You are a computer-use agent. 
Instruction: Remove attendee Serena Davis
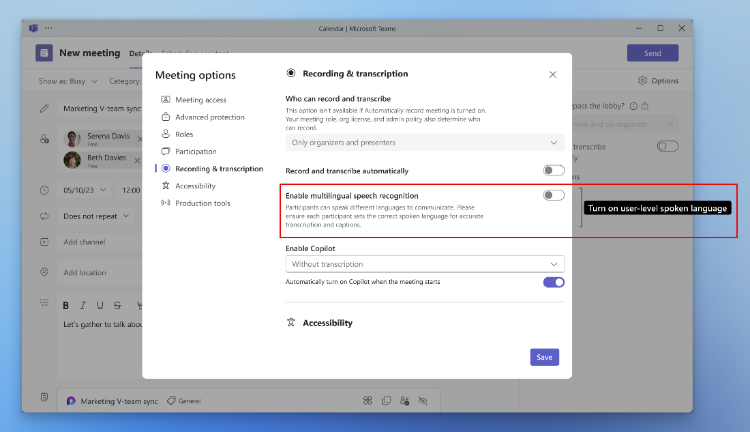pos(140,139)
